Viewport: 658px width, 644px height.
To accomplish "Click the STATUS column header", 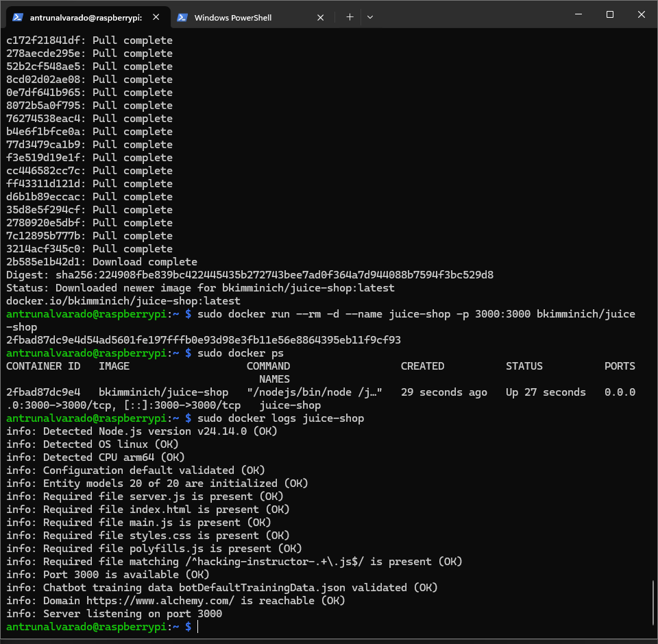I will click(x=524, y=366).
